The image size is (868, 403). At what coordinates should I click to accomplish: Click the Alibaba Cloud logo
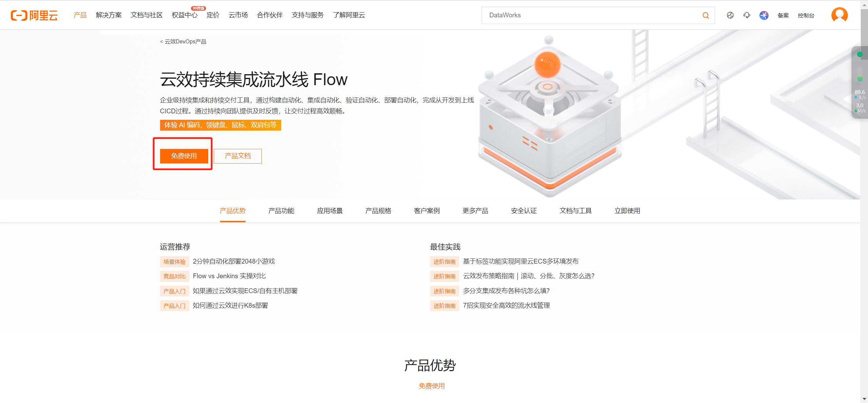pos(34,15)
